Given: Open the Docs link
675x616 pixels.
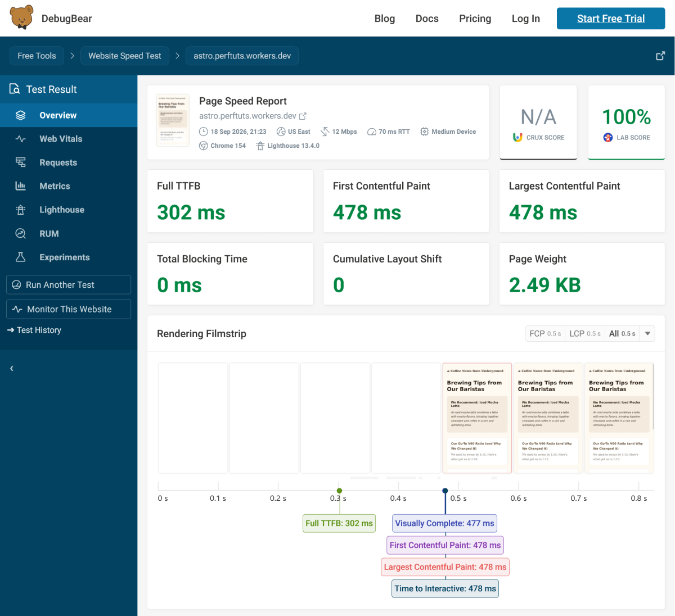Looking at the screenshot, I should point(427,19).
